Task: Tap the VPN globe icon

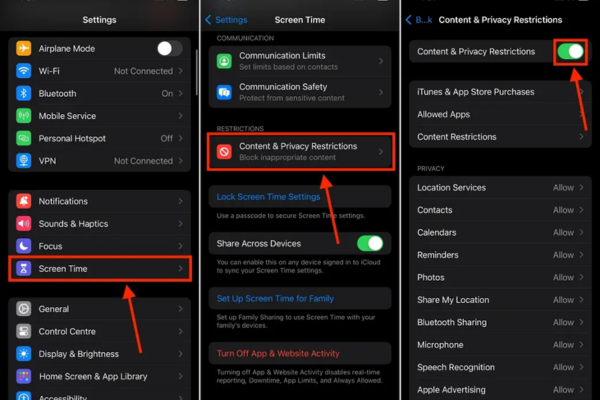Action: tap(23, 161)
